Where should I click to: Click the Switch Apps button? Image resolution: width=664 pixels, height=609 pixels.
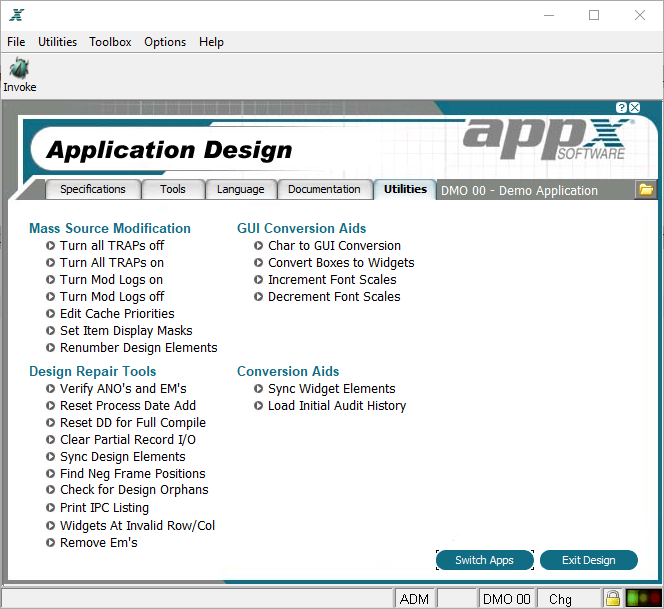[484, 560]
